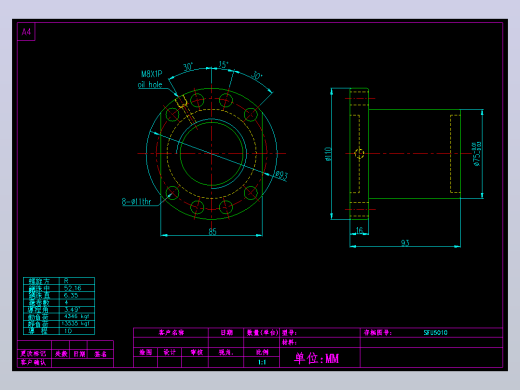Select the '处数' revision table cell

[61, 354]
